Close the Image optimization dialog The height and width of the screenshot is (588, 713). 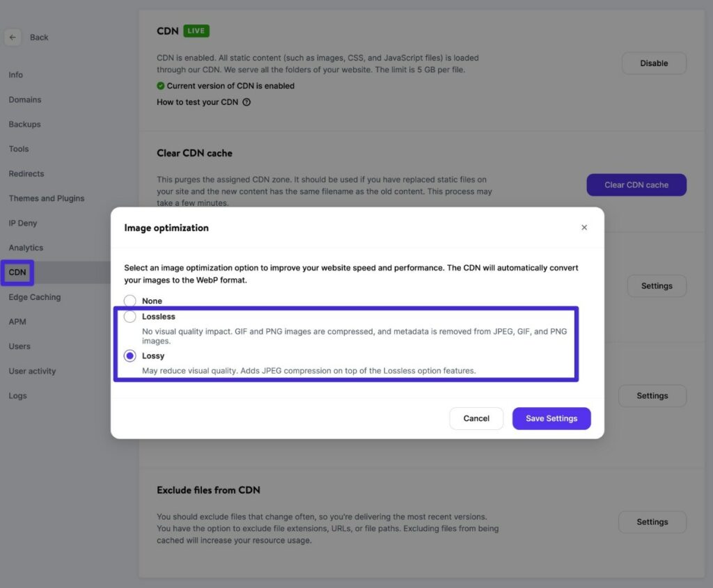pyautogui.click(x=584, y=227)
